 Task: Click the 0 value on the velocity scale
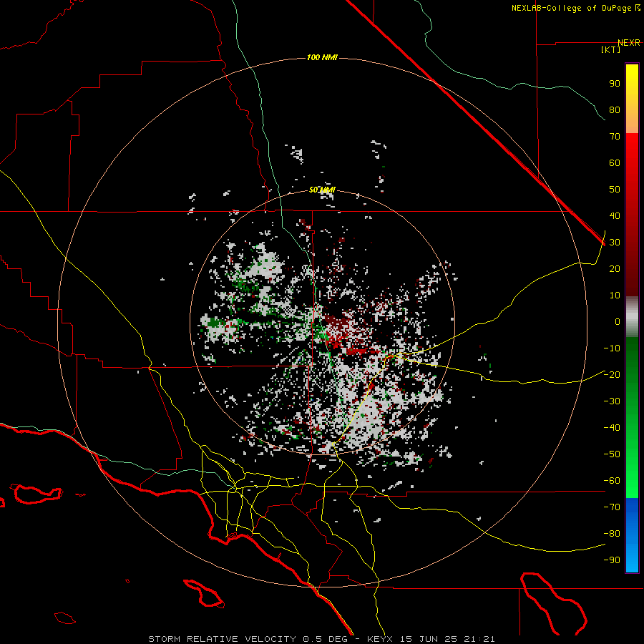pyautogui.click(x=618, y=321)
